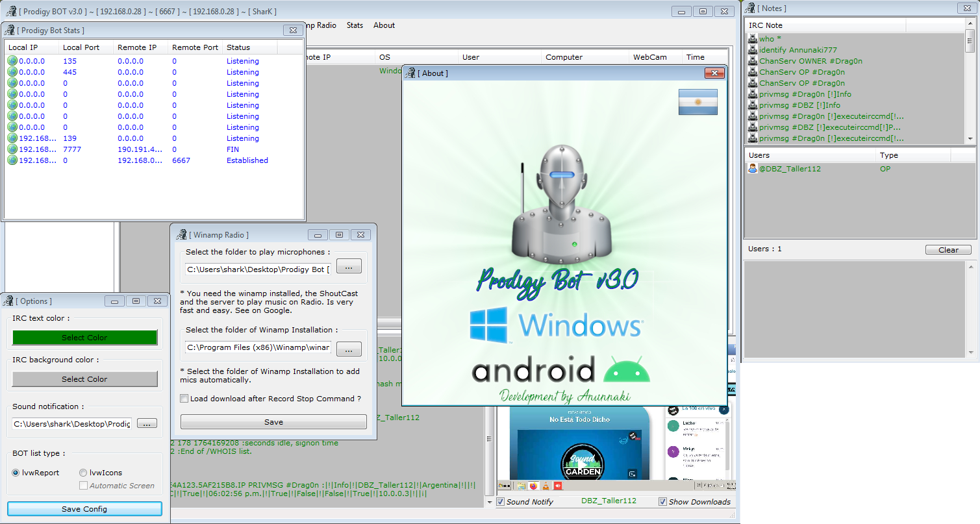Open the About menu in the menu bar
The width and height of the screenshot is (980, 524).
(x=384, y=25)
